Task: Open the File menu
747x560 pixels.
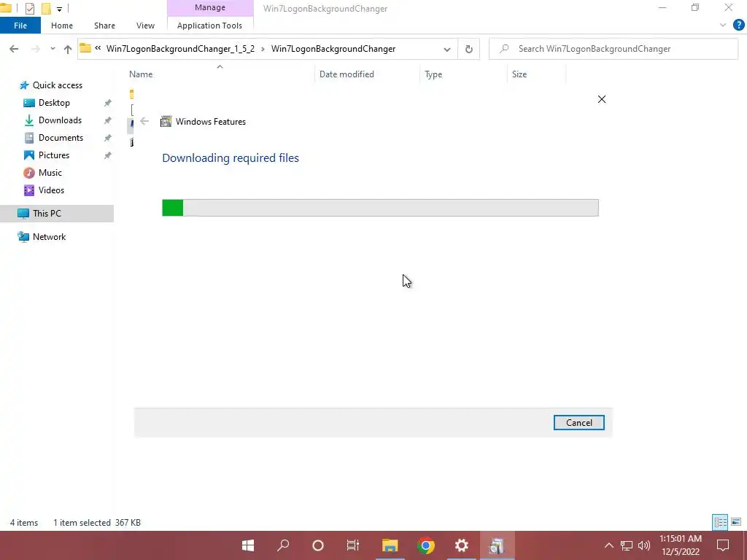Action: click(20, 26)
